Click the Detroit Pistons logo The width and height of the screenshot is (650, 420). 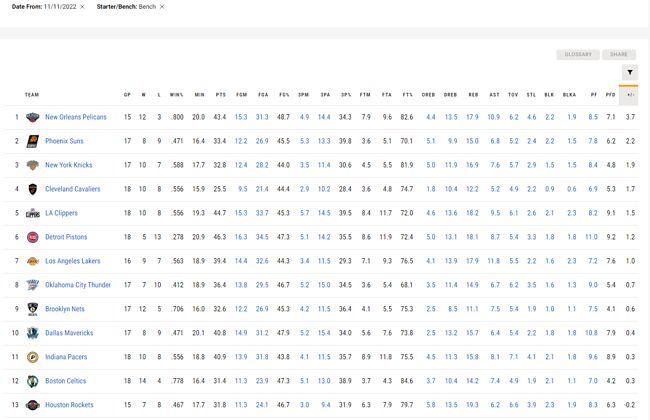32,237
